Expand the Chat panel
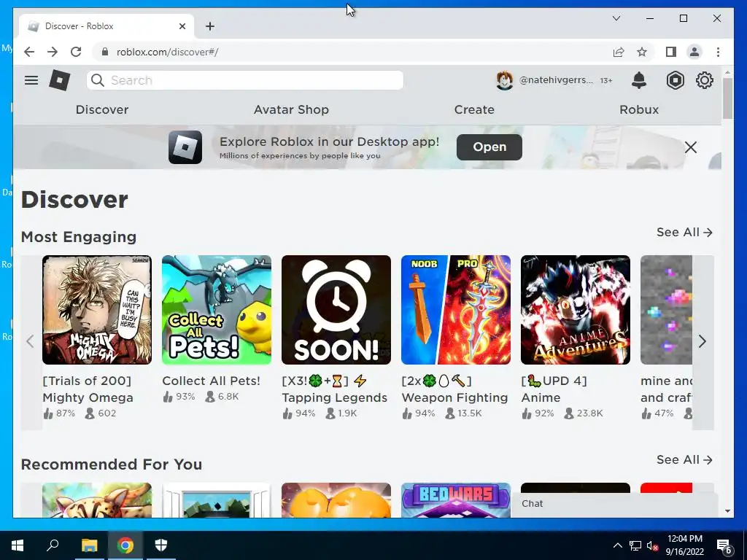This screenshot has height=560, width=747. pos(614,504)
